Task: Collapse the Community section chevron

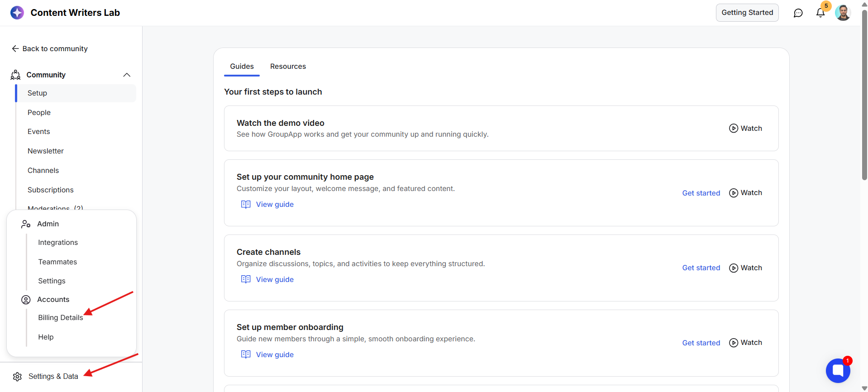Action: pyautogui.click(x=127, y=75)
